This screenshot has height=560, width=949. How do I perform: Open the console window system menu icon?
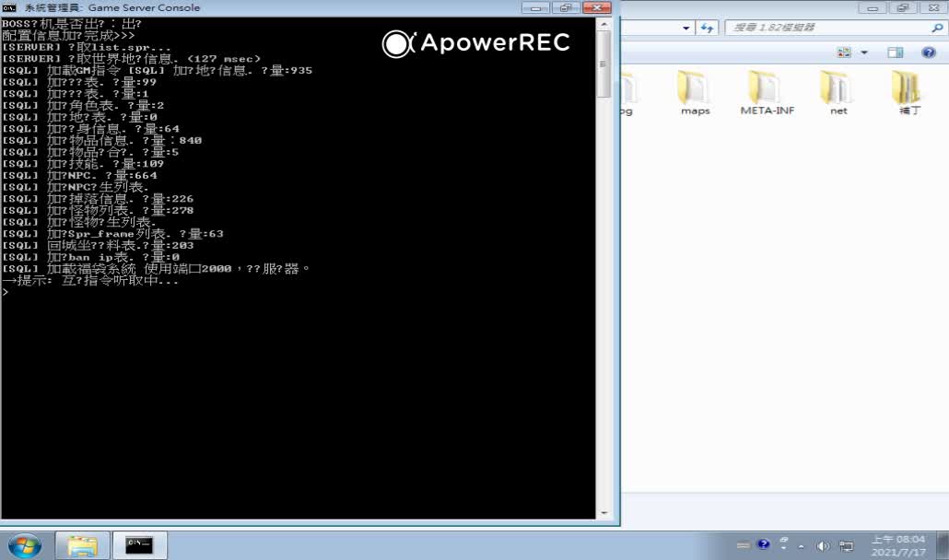point(9,8)
